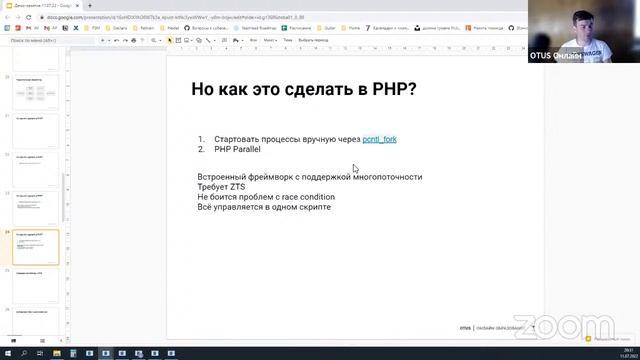
Task: Open Task View on the taskbar
Action: [40, 353]
